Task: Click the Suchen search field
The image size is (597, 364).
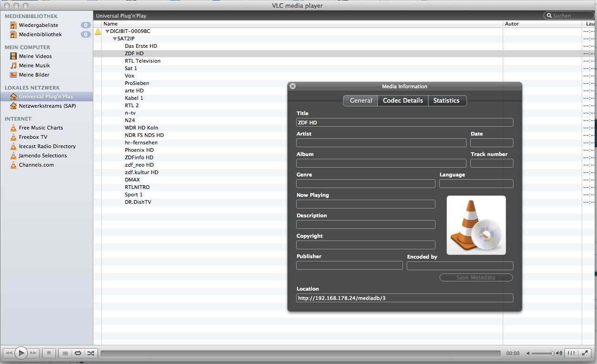Action: click(569, 16)
